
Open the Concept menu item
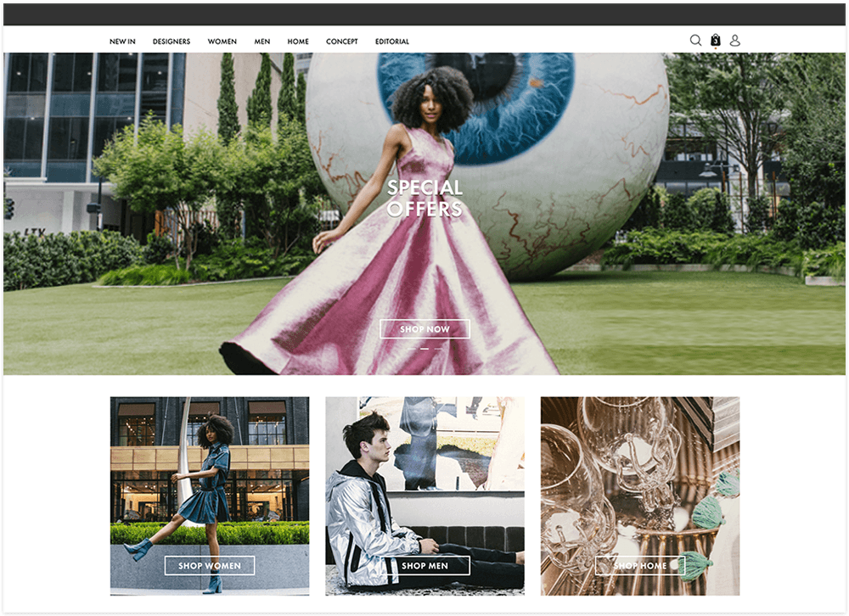[x=342, y=42]
